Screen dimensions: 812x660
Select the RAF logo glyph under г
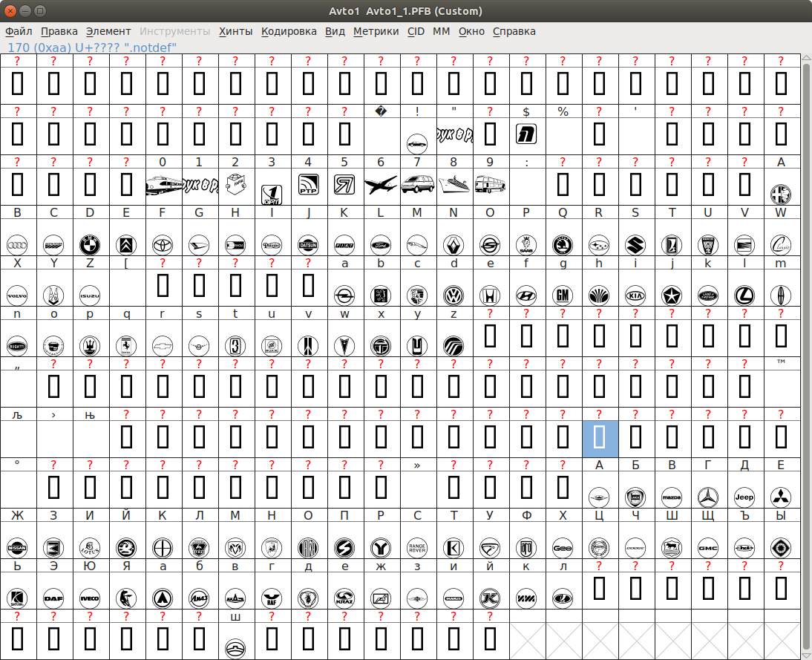tap(272, 598)
